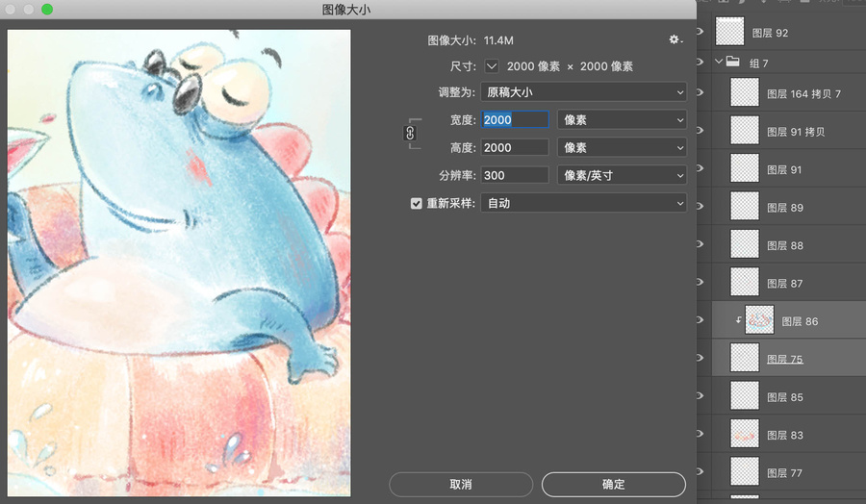Screen dimensions: 866x504
Task: Toggle visibility of 图层 91
Action: click(x=700, y=167)
